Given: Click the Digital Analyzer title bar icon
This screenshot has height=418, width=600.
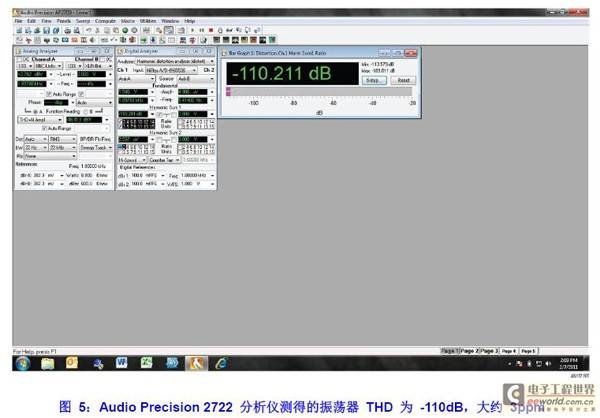Looking at the screenshot, I should pyautogui.click(x=121, y=51).
